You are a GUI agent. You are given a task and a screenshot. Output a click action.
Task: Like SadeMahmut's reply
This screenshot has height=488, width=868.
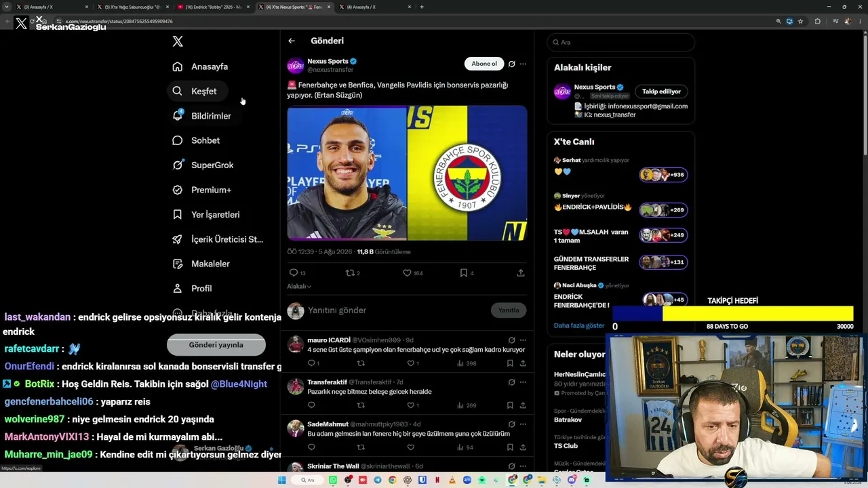click(x=410, y=447)
